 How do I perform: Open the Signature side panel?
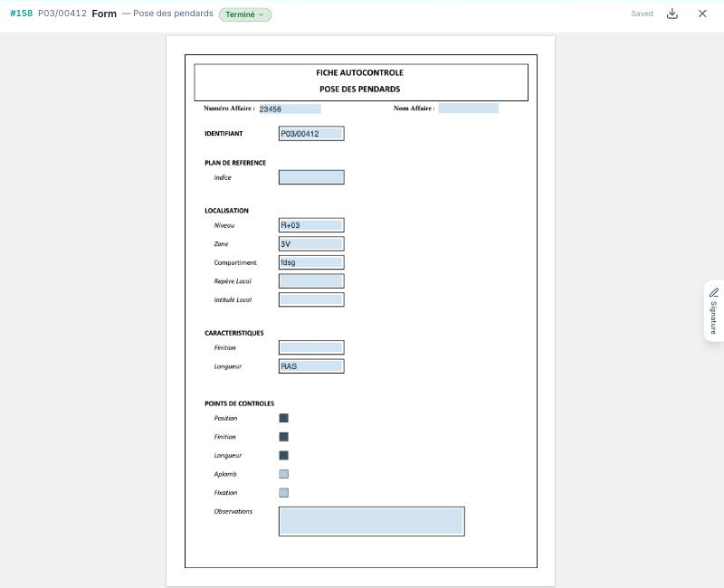point(714,310)
